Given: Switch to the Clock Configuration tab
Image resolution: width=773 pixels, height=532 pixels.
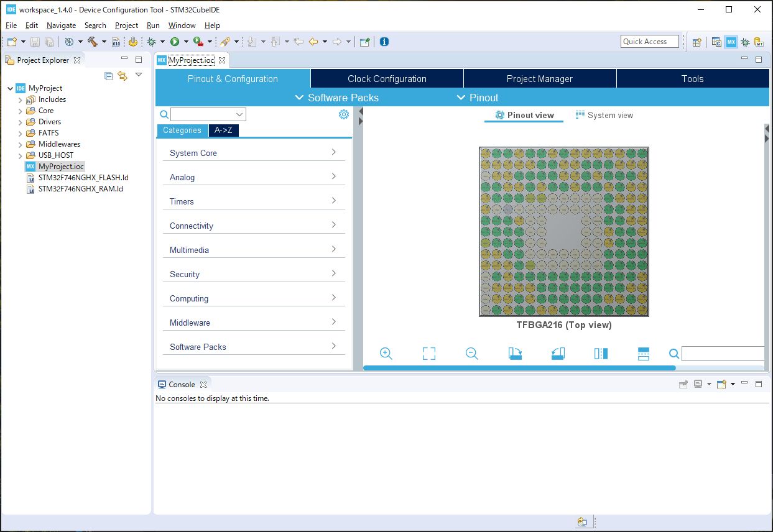Looking at the screenshot, I should coord(387,78).
